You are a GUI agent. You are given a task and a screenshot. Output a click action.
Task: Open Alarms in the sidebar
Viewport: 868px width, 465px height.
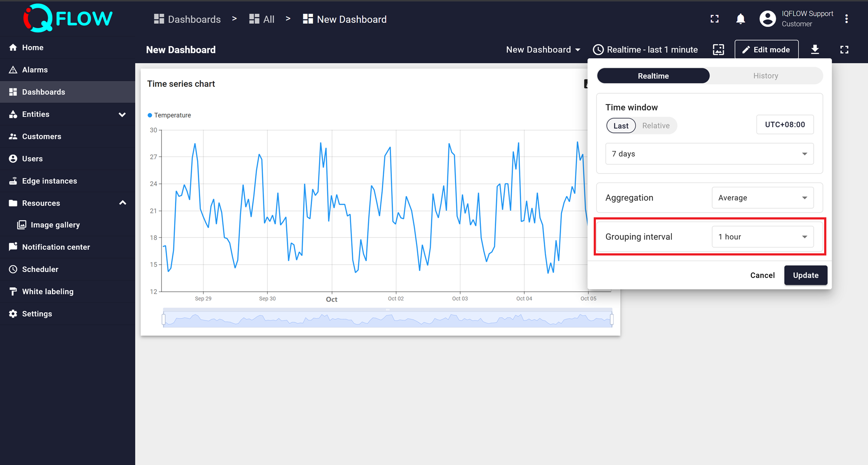[35, 70]
